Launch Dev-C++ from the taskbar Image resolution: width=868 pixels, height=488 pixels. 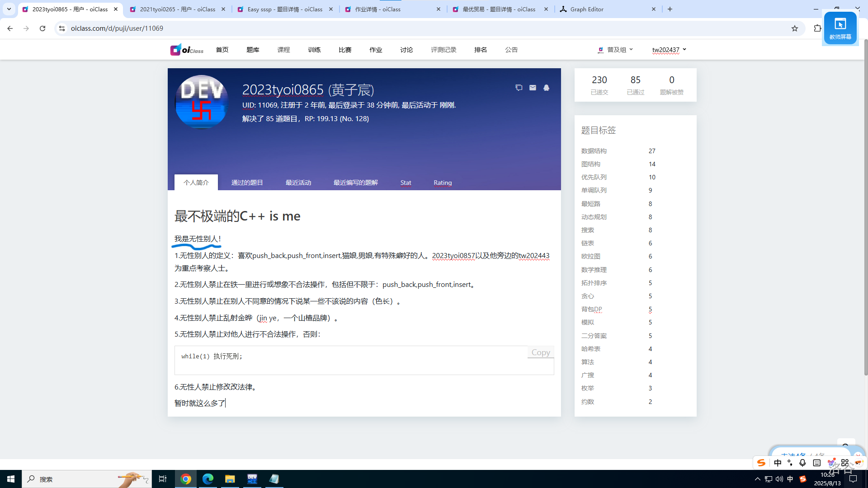pyautogui.click(x=252, y=479)
